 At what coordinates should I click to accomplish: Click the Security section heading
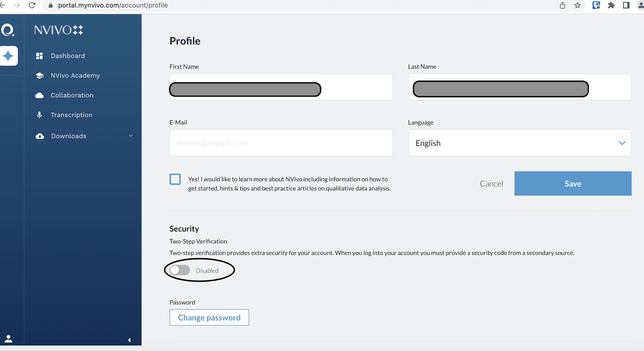(184, 229)
